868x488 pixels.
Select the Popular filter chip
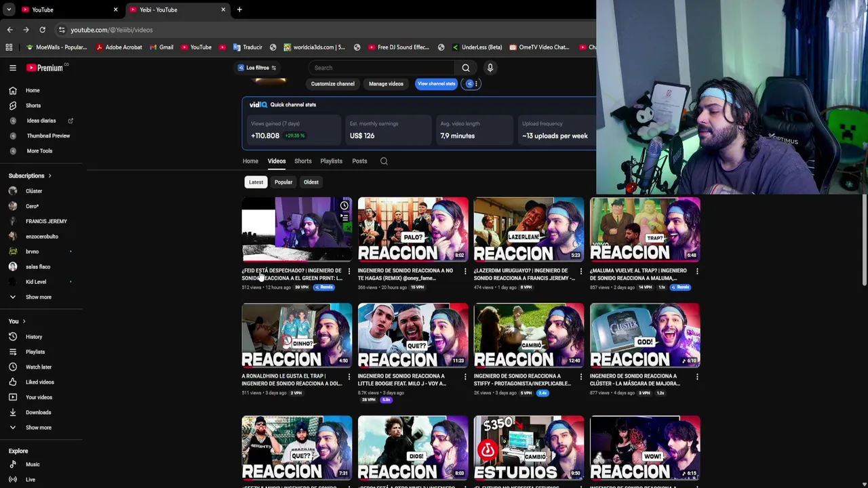(x=283, y=182)
